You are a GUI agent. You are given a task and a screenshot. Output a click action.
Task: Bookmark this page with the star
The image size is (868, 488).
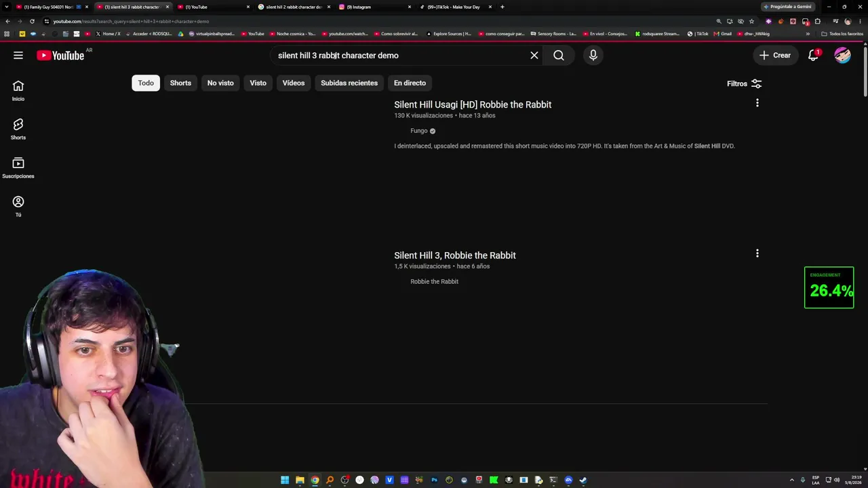pos(751,21)
